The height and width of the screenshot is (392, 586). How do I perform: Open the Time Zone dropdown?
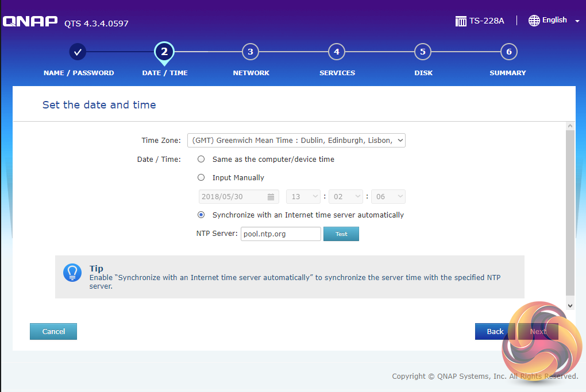[x=296, y=140]
